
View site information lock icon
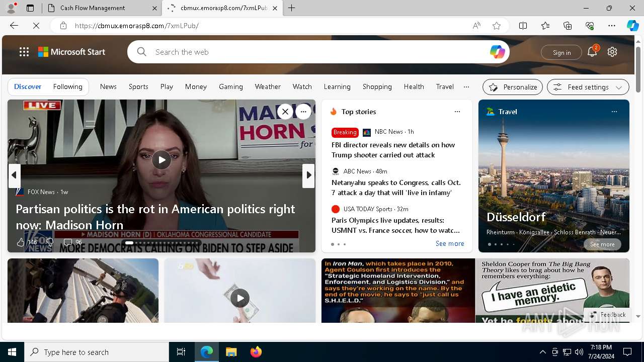coord(63,26)
